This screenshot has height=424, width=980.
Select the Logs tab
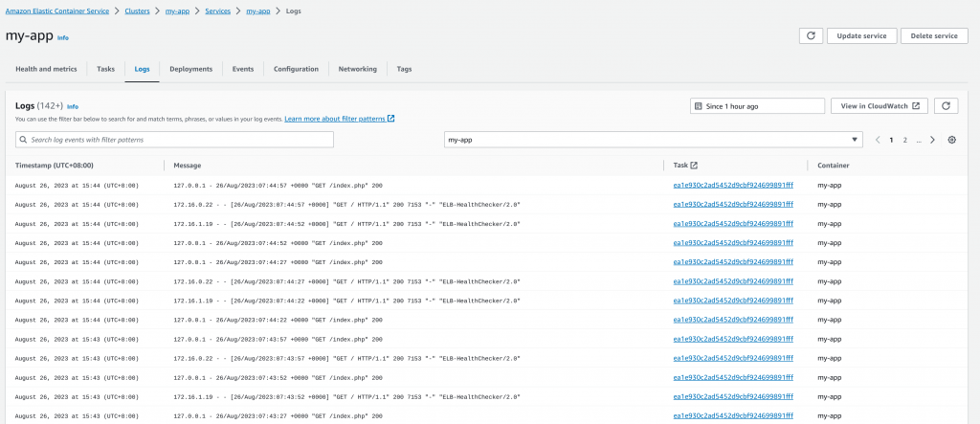pos(142,70)
